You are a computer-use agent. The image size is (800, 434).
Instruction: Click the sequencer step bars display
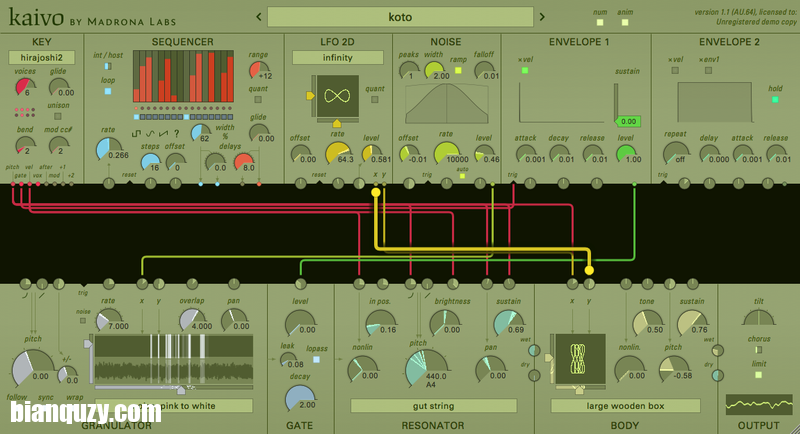[183, 76]
